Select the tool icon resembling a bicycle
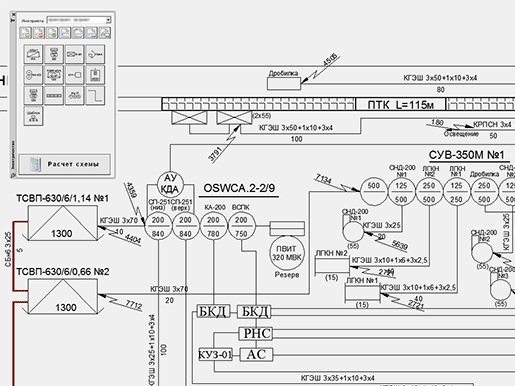Viewport: 515px width, 386px height. [x=75, y=96]
